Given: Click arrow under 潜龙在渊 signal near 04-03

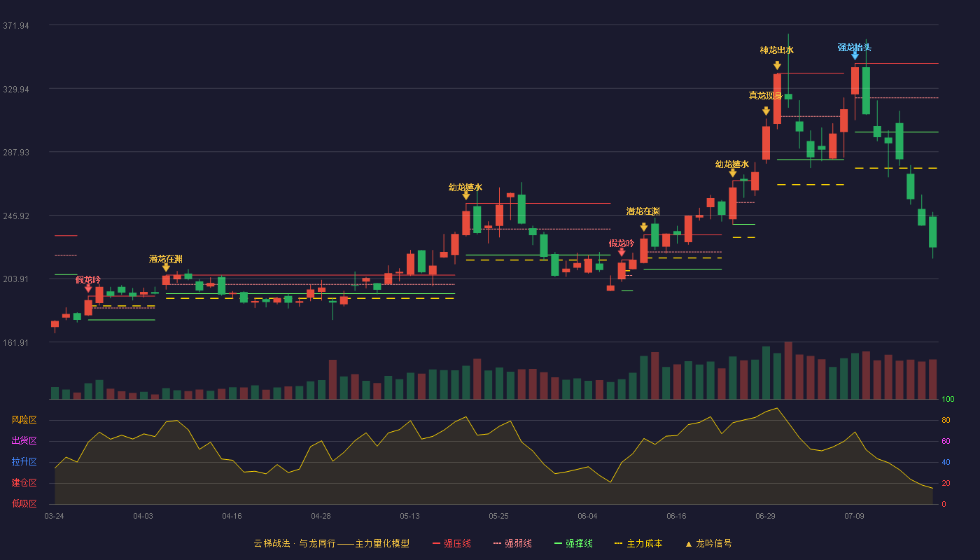Looking at the screenshot, I should point(166,267).
